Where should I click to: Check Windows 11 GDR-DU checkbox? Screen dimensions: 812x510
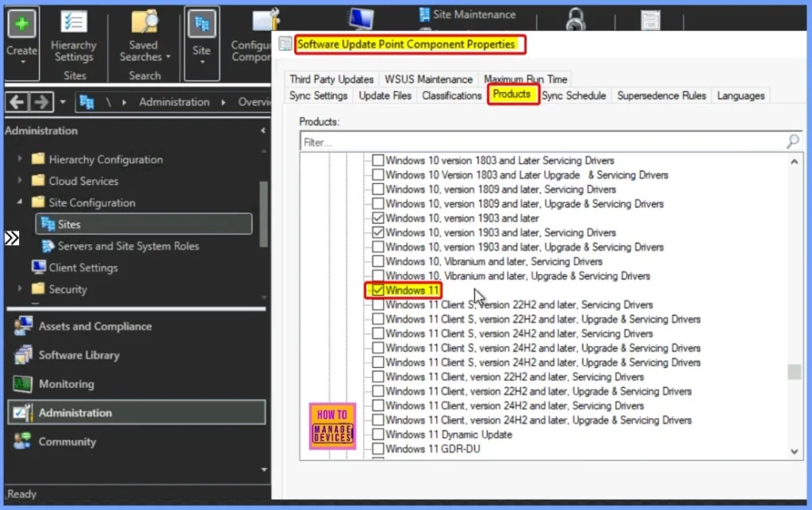pos(378,449)
